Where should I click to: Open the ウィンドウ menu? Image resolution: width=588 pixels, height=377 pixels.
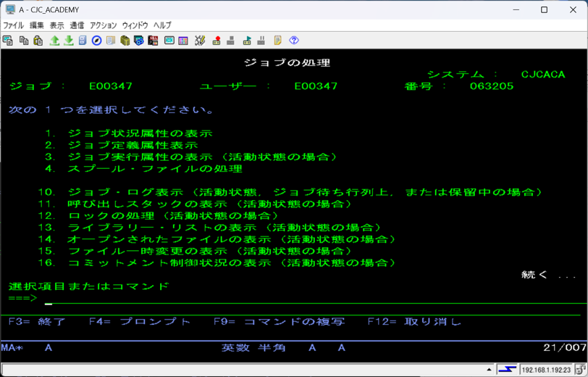[x=135, y=25]
